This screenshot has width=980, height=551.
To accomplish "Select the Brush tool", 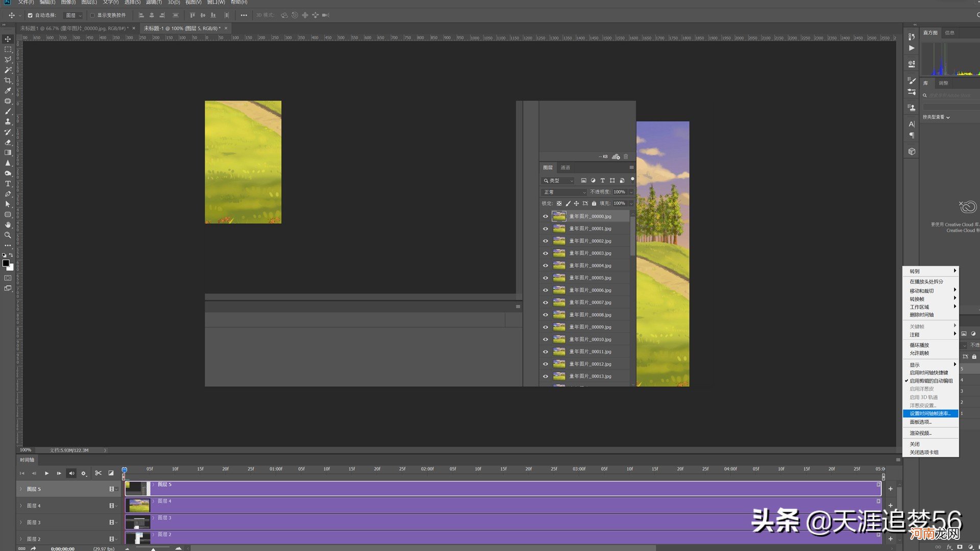I will click(x=8, y=111).
